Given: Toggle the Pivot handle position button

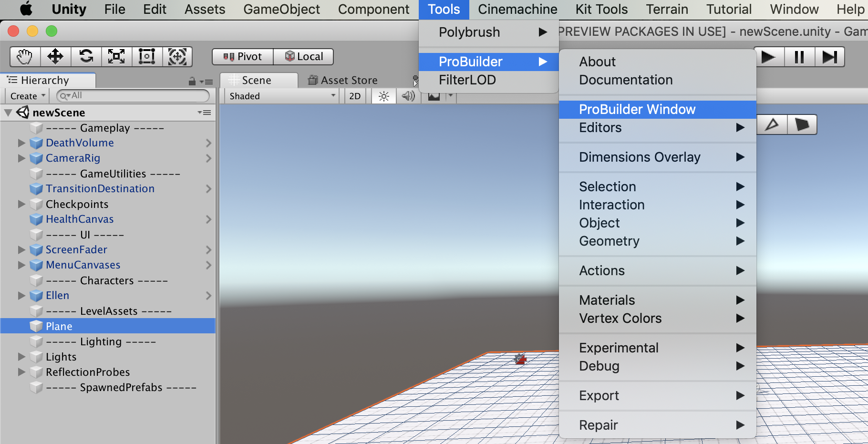Looking at the screenshot, I should (243, 57).
